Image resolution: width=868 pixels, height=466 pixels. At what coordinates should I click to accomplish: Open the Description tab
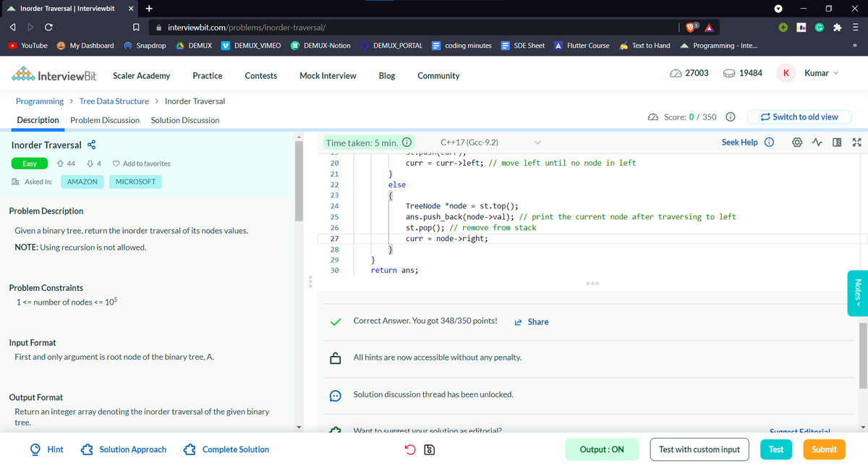38,120
